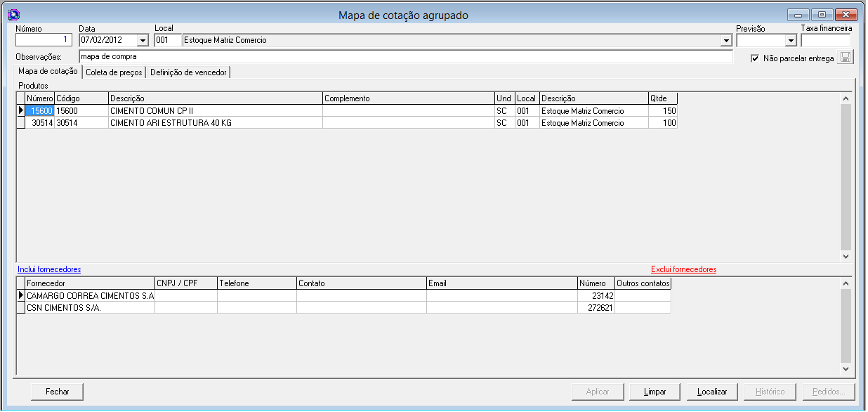The width and height of the screenshot is (868, 412).
Task: Click the Localizar button
Action: pos(712,392)
